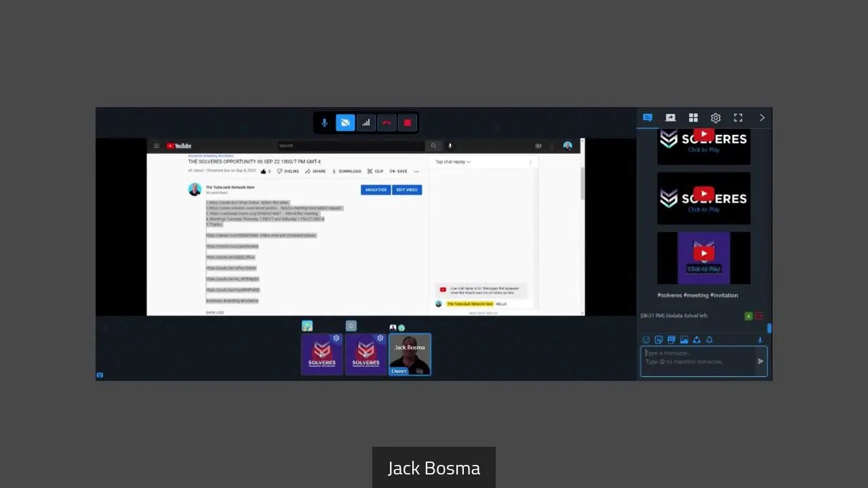Click DOWNLOAD under video title
This screenshot has height=488, width=868.
(x=347, y=171)
